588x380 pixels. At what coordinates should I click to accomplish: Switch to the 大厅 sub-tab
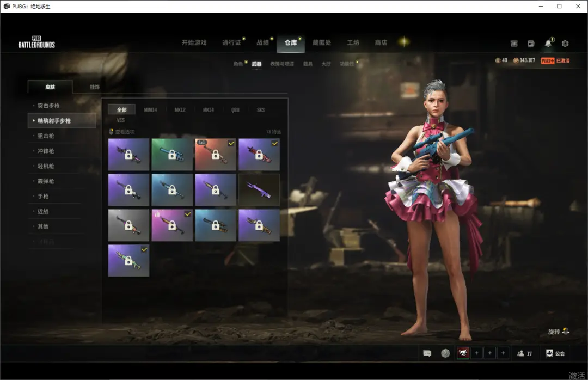[x=326, y=64]
